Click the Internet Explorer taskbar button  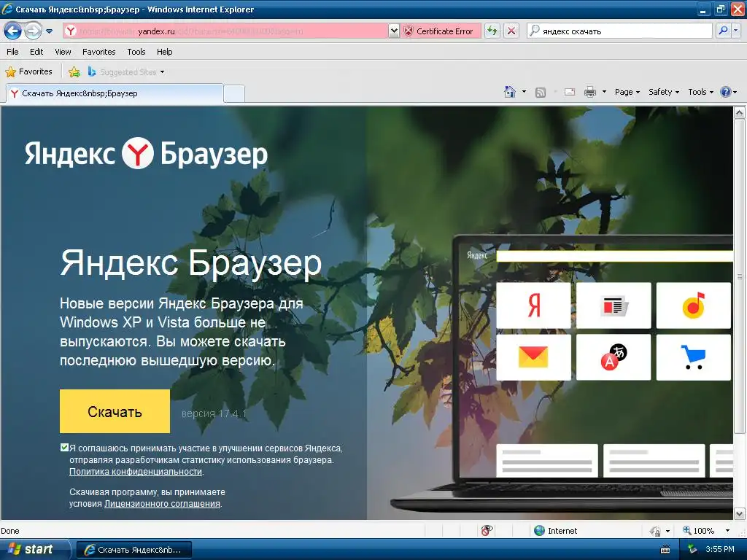pyautogui.click(x=134, y=550)
